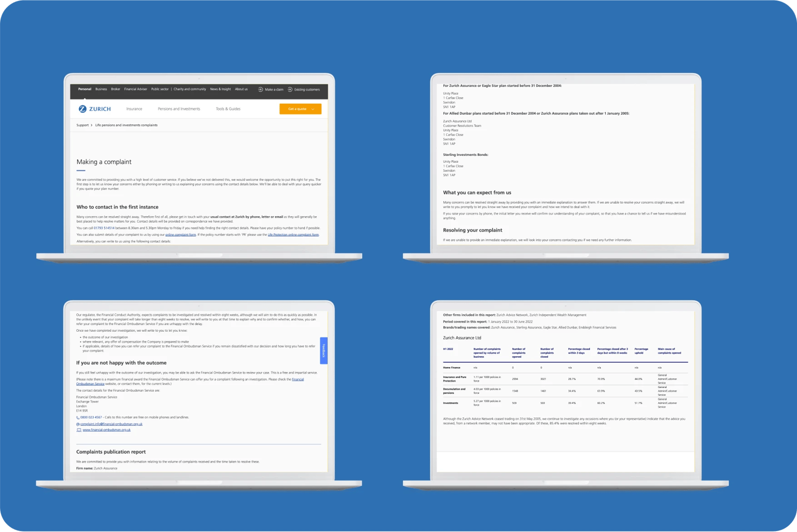Open the Insurance navigation menu
The height and width of the screenshot is (532, 797).
coord(134,109)
